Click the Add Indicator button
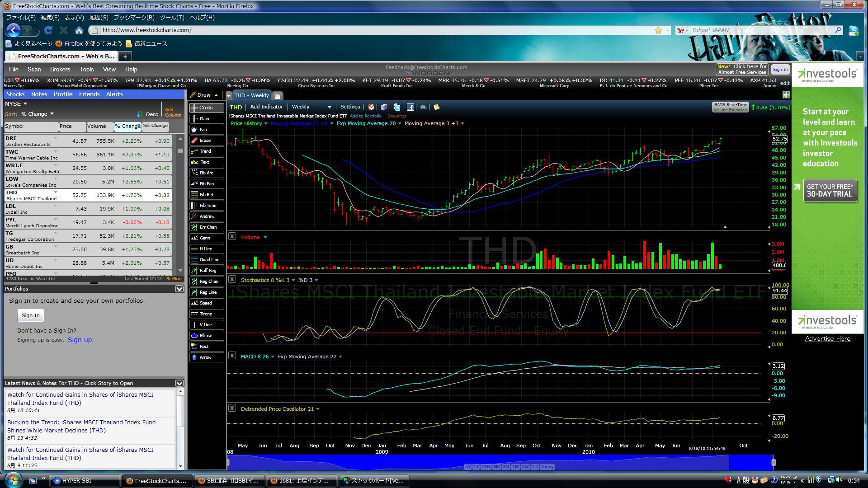 pyautogui.click(x=266, y=107)
